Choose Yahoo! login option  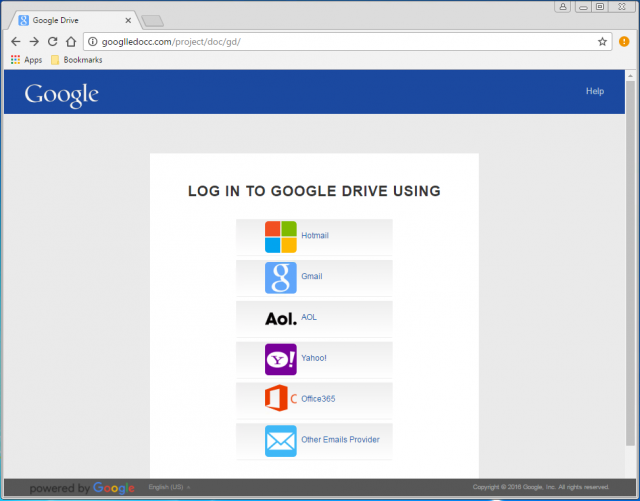coord(314,359)
